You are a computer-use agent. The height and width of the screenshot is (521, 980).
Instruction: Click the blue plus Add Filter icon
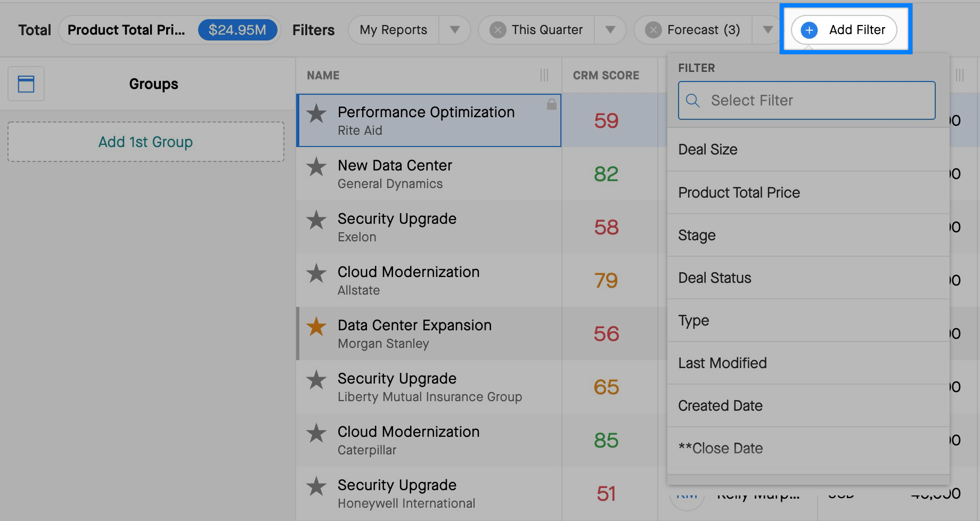pos(809,30)
